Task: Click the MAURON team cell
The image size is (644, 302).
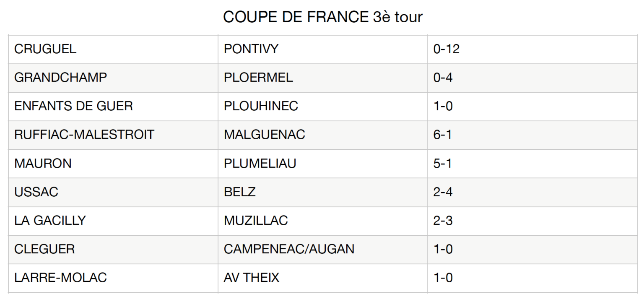Action: (43, 163)
